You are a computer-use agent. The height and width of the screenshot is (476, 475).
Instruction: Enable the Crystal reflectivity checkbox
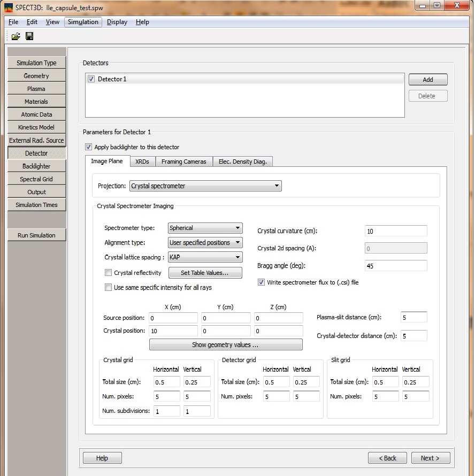pos(109,273)
